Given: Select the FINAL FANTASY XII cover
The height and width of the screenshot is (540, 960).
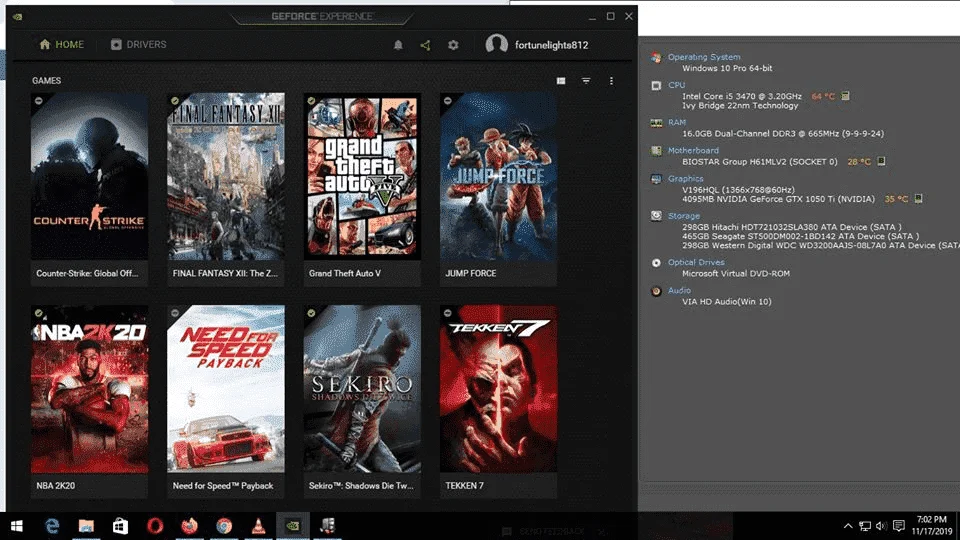Looking at the screenshot, I should coord(226,176).
